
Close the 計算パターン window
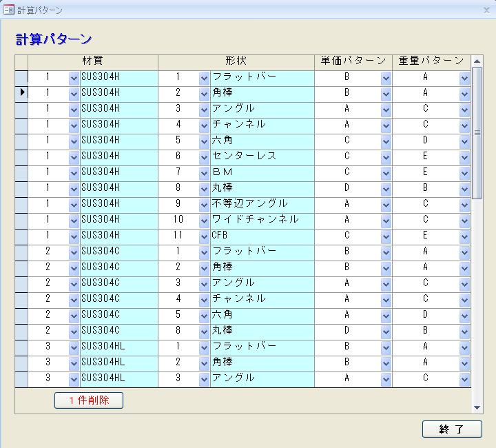pyautogui.click(x=486, y=10)
